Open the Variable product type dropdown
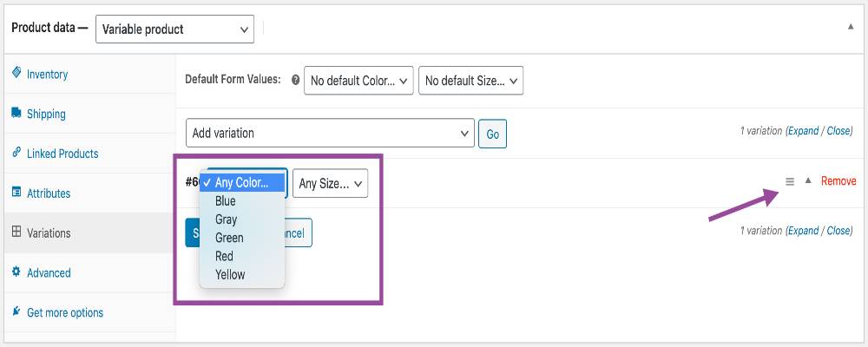 [174, 29]
